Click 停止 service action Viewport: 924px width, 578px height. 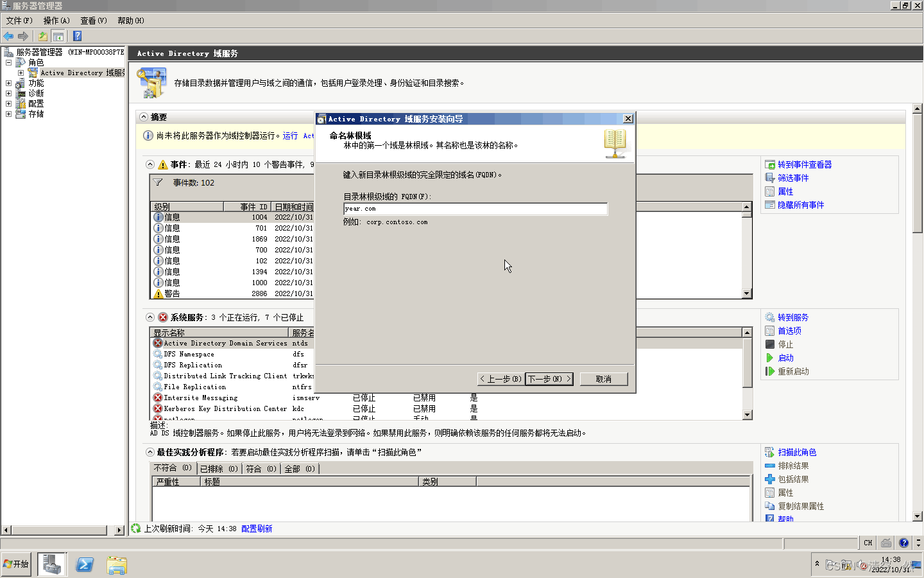(x=785, y=344)
